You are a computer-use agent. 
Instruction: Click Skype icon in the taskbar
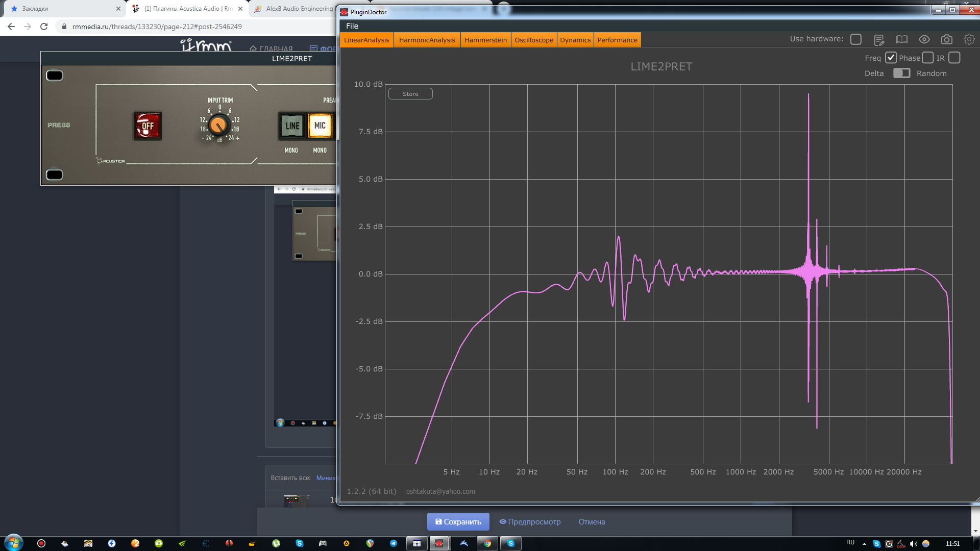510,543
